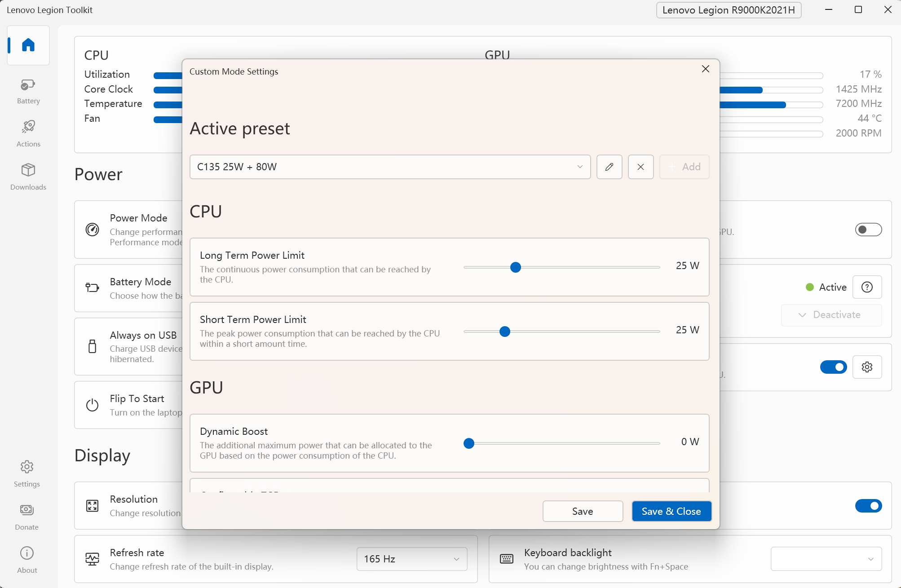901x588 pixels.
Task: Toggle the switch next to GPU overclocking row
Action: (x=868, y=230)
